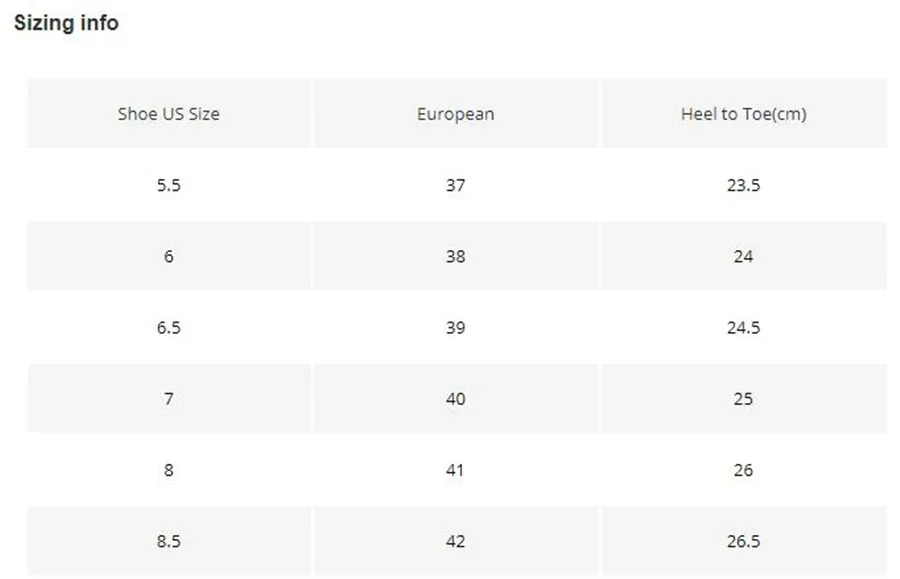Screen dimensions: 900x579
Task: Click the European size 40 cell
Action: tap(455, 399)
